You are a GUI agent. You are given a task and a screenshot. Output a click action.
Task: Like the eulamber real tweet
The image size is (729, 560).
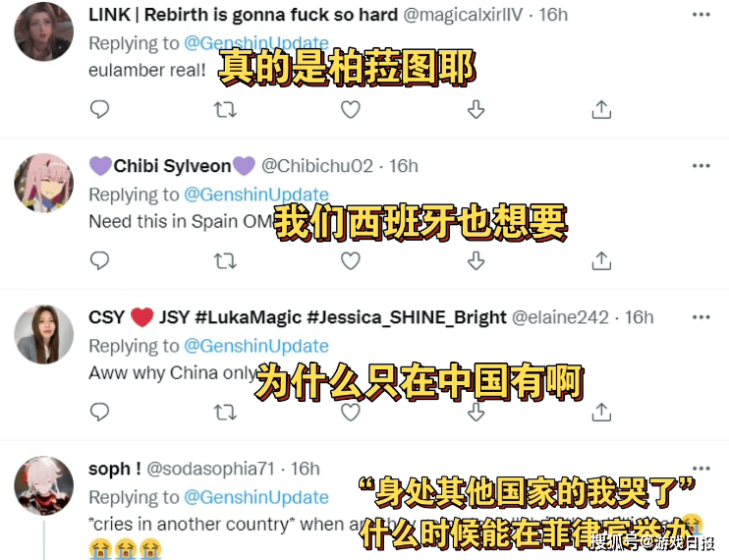click(x=351, y=110)
